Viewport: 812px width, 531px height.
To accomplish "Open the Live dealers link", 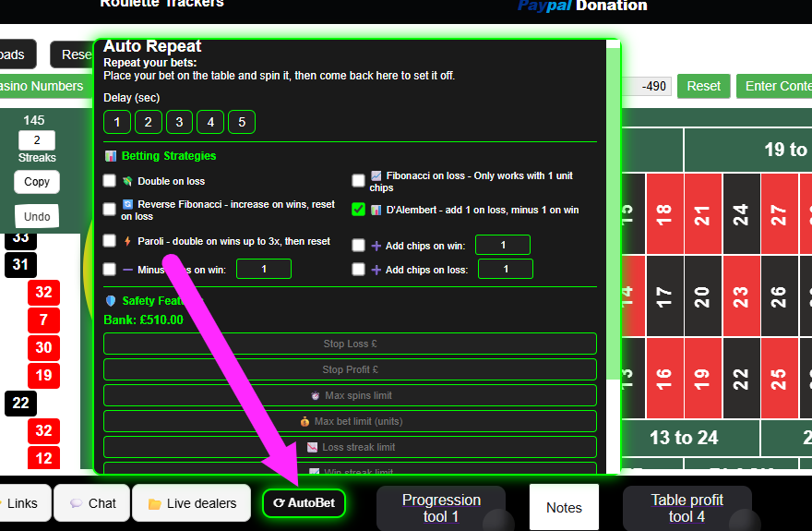I will click(191, 503).
